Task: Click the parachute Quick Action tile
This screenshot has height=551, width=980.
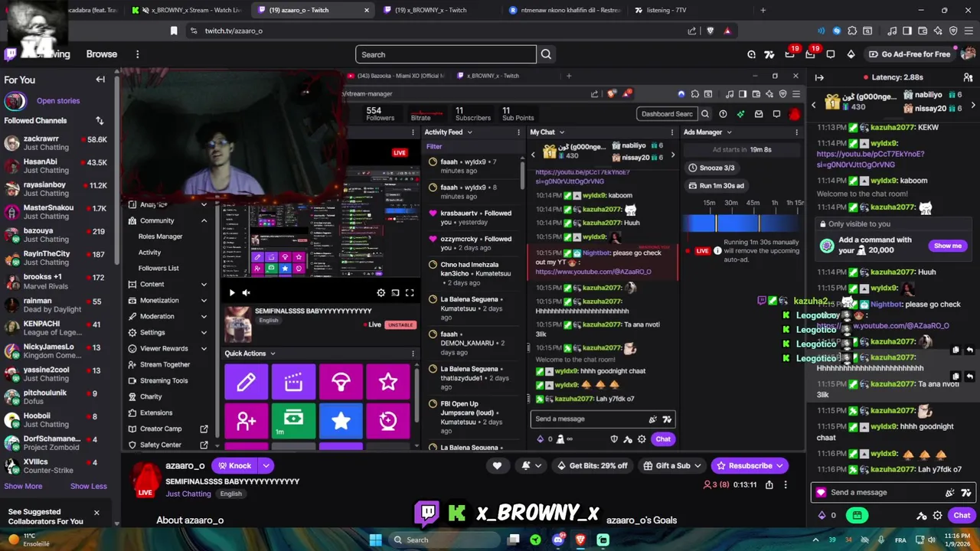Action: click(x=341, y=382)
